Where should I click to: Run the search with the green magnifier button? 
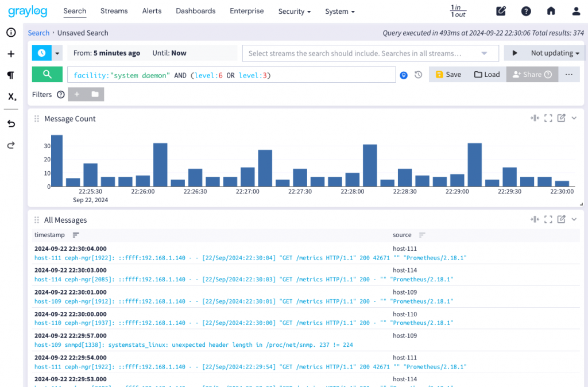click(47, 74)
